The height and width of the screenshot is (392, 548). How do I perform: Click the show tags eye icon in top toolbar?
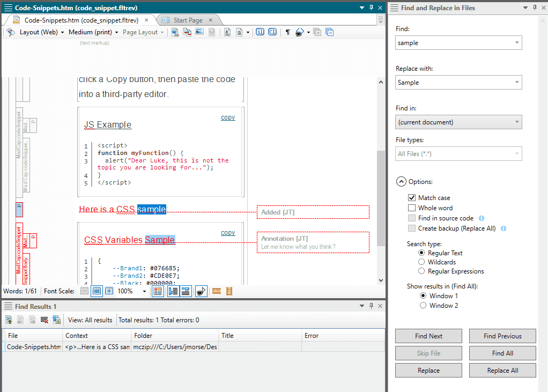coord(300,32)
